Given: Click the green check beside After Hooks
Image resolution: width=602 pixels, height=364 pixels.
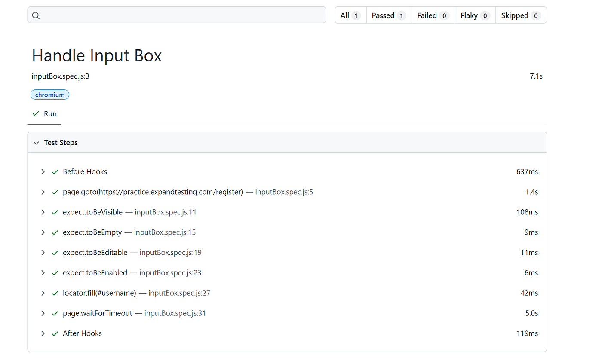Looking at the screenshot, I should 55,333.
